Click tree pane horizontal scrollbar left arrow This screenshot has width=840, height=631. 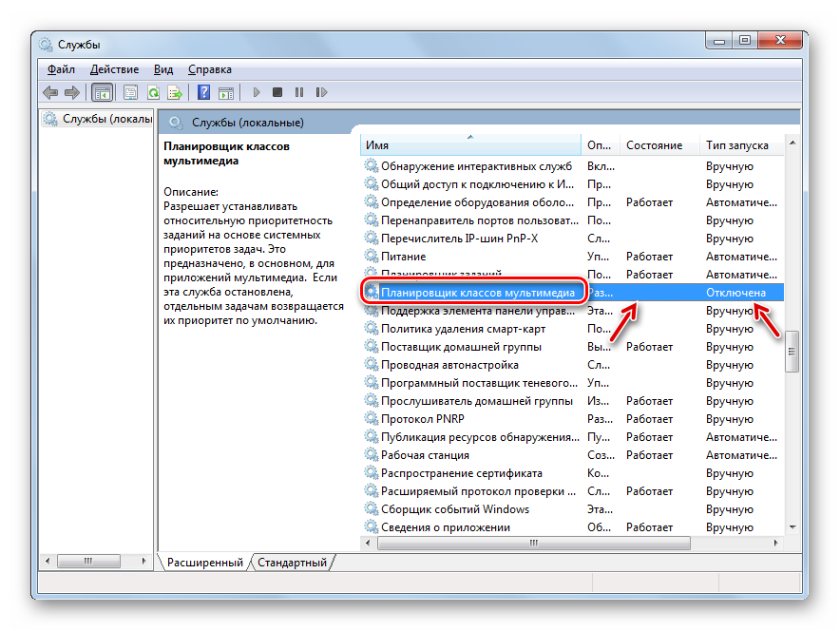(x=48, y=561)
